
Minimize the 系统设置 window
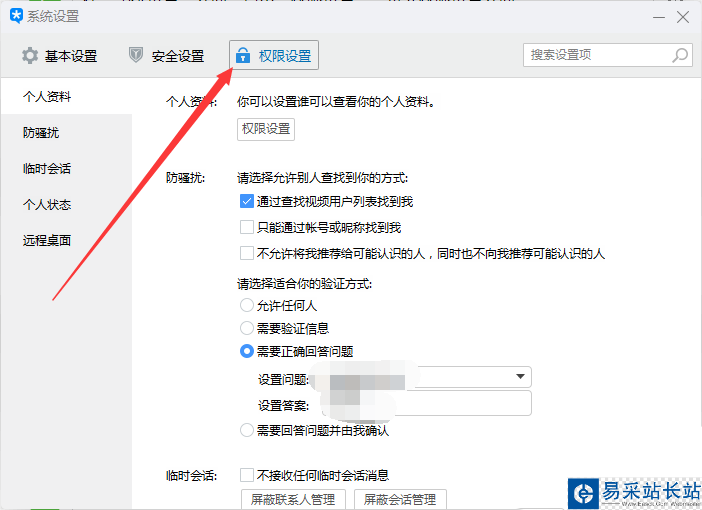(x=659, y=17)
